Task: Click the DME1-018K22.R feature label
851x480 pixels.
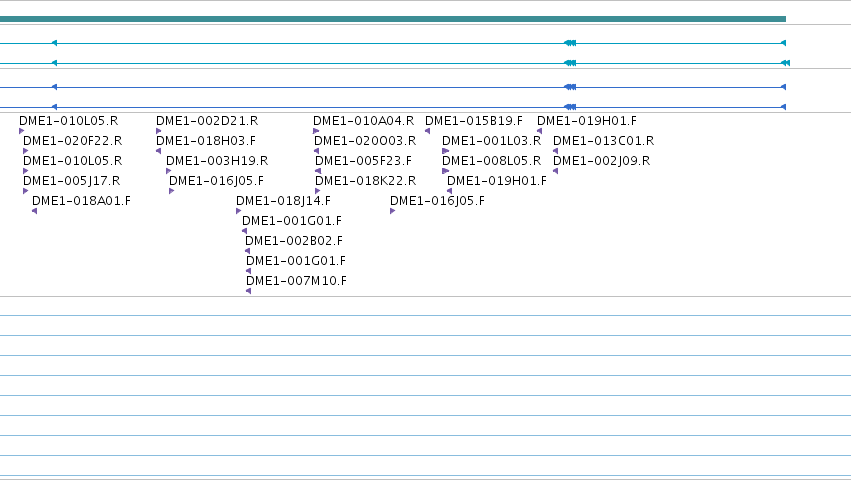Action: 365,181
